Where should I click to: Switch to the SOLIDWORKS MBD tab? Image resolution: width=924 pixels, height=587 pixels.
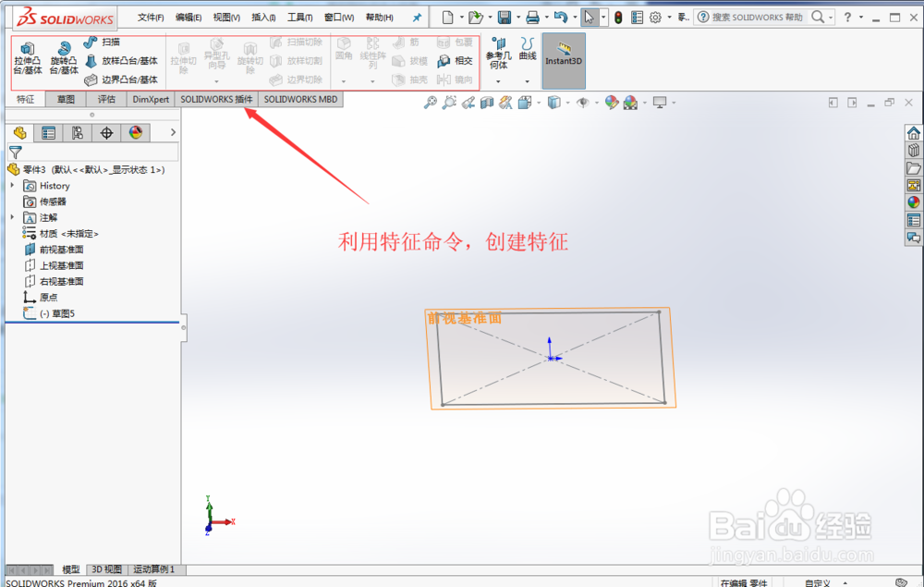click(x=300, y=99)
